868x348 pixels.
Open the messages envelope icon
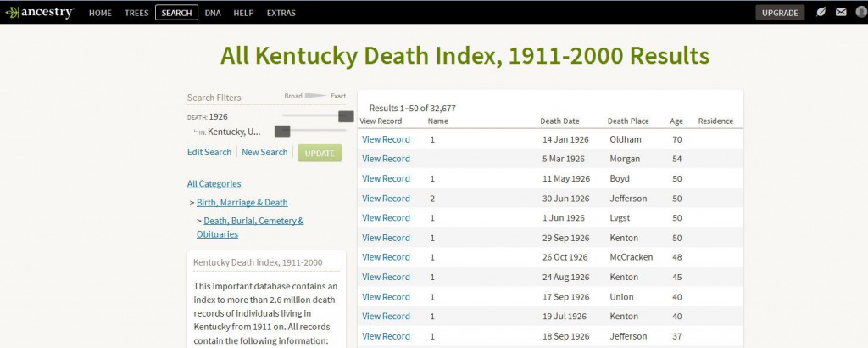tap(841, 12)
